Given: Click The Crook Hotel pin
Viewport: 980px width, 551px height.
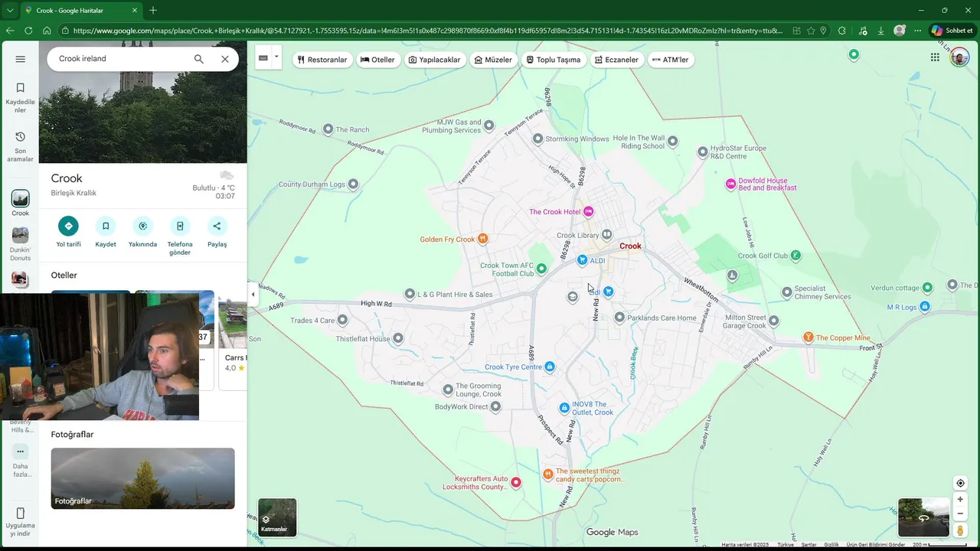Looking at the screenshot, I should pyautogui.click(x=588, y=212).
